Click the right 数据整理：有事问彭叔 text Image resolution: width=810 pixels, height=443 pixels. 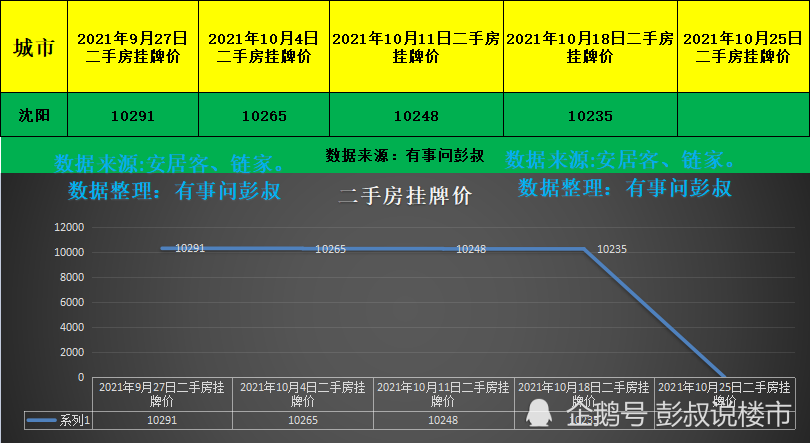[625, 187]
